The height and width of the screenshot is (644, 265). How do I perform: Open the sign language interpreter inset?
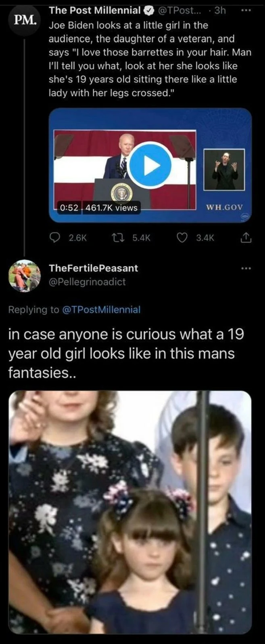pos(224,170)
